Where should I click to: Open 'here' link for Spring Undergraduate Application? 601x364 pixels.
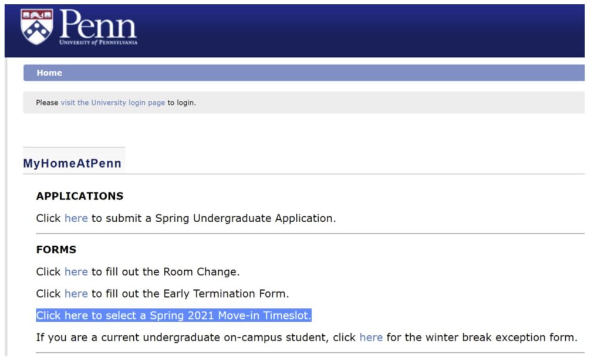pos(76,218)
